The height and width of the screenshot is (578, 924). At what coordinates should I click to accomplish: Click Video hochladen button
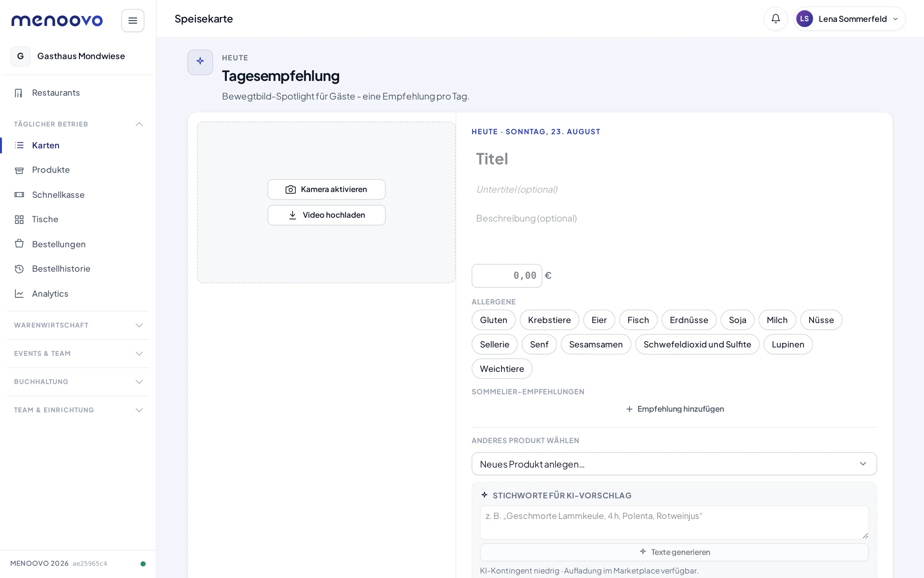(327, 215)
